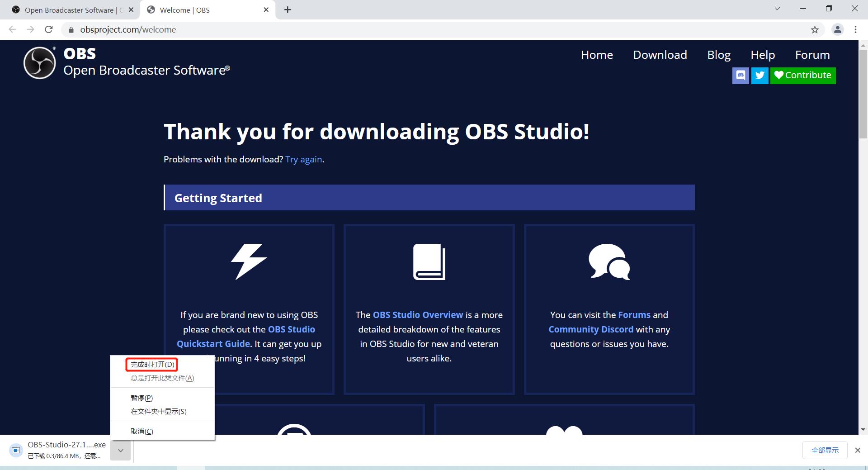Click the OBS logo icon
Image resolution: width=868 pixels, height=470 pixels.
[40, 62]
